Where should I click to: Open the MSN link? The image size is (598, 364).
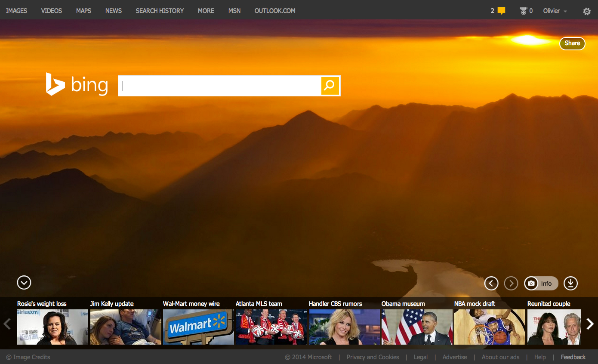pos(234,11)
